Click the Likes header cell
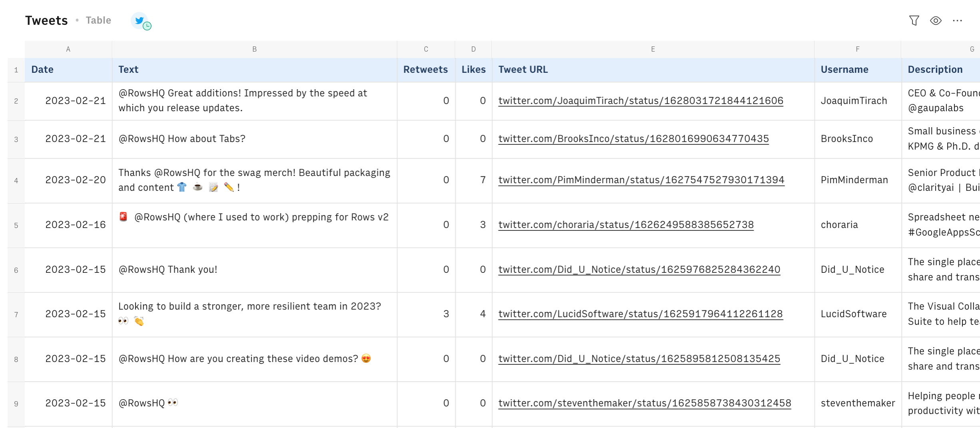This screenshot has height=428, width=980. click(x=474, y=70)
